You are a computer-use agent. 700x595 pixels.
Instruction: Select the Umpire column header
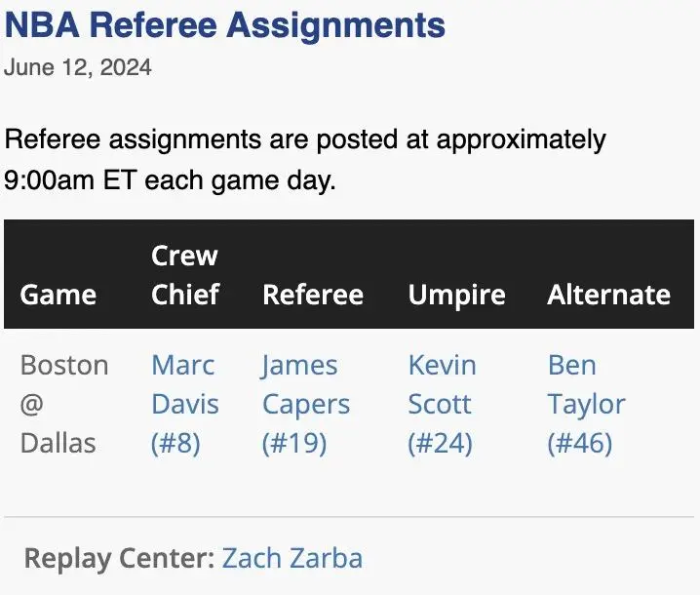coord(456,295)
